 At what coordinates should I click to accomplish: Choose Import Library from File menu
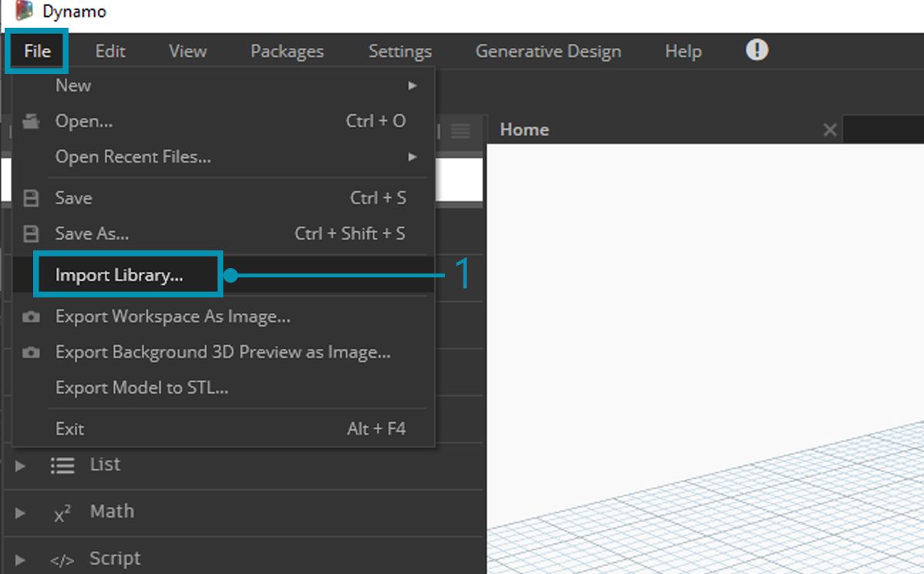(x=119, y=275)
